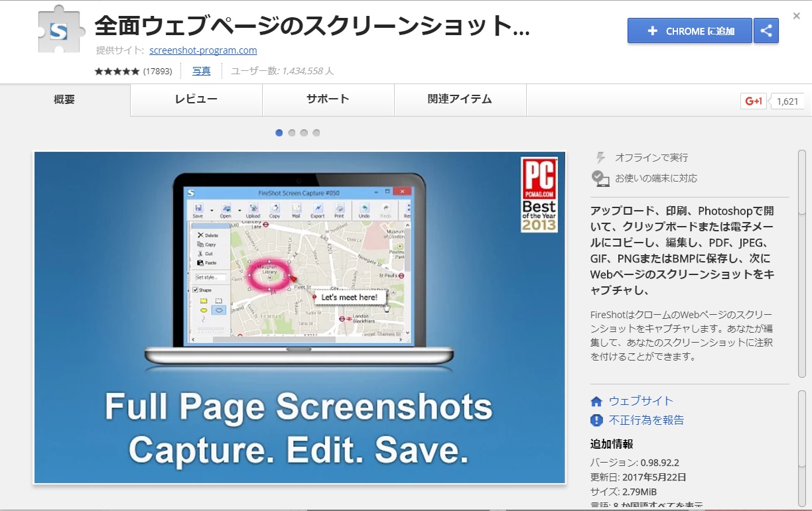Viewport: 812px width, 511px height.
Task: Select the fourth carousel dot
Action: (316, 133)
